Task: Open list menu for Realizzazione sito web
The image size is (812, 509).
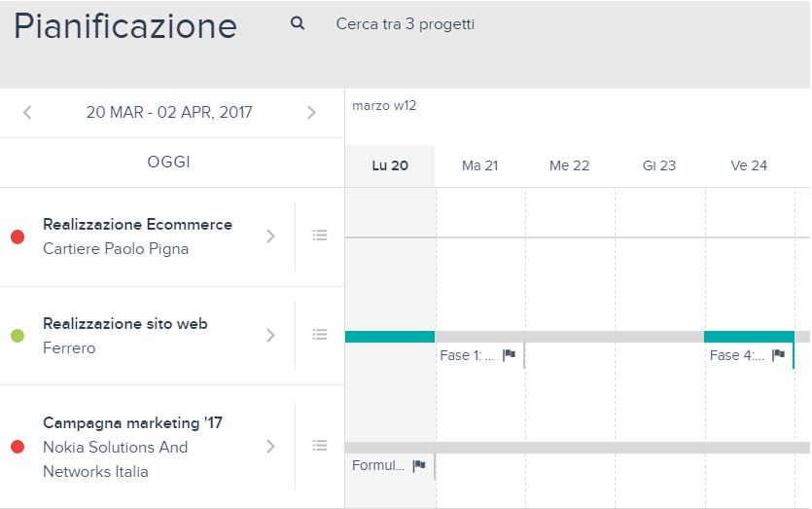Action: tap(320, 335)
